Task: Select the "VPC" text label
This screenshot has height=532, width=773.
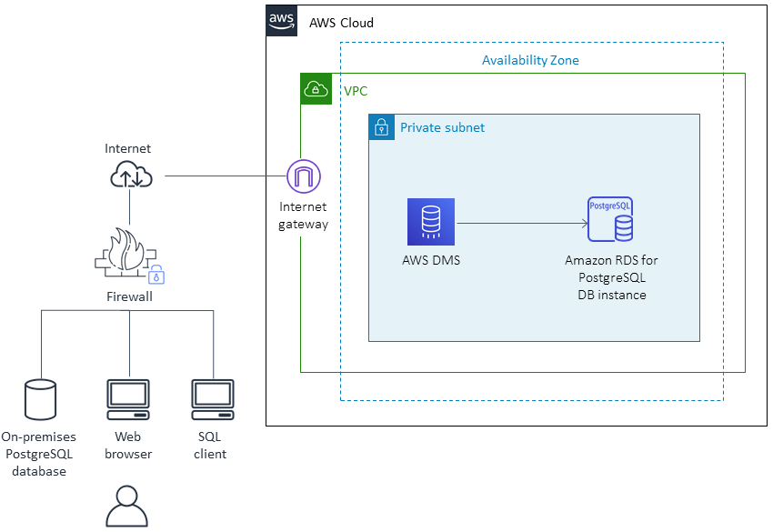Action: pos(356,91)
